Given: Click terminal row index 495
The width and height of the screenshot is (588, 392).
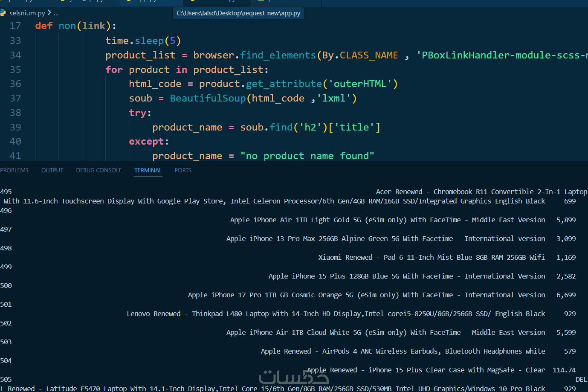Looking at the screenshot, I should 6,192.
